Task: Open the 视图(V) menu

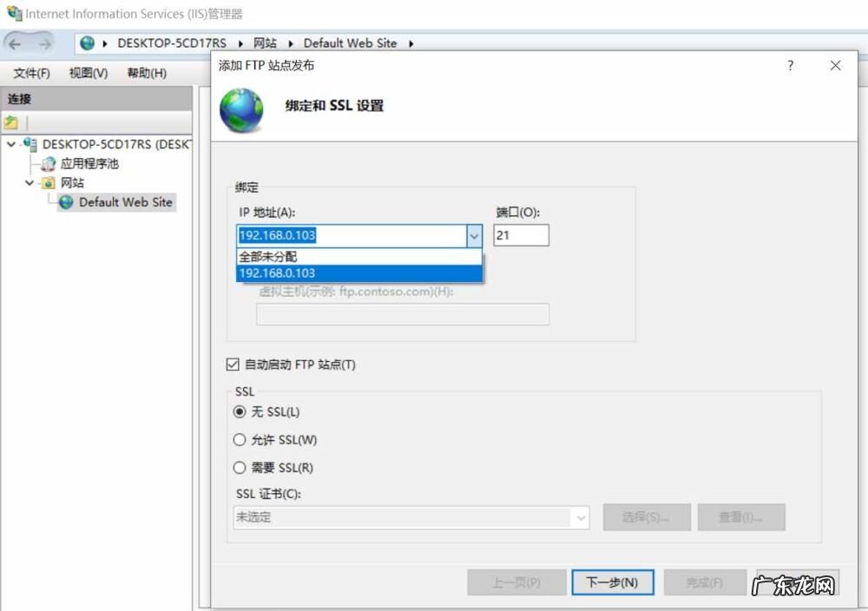Action: [x=89, y=73]
